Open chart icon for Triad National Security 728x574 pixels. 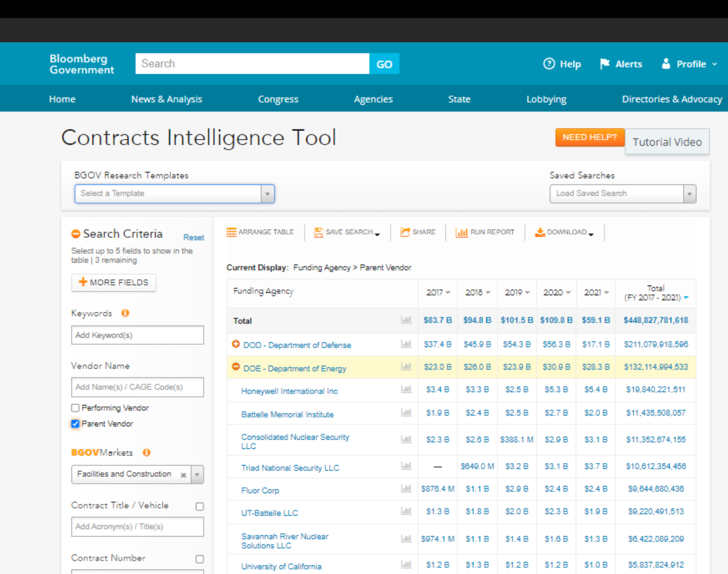point(406,466)
